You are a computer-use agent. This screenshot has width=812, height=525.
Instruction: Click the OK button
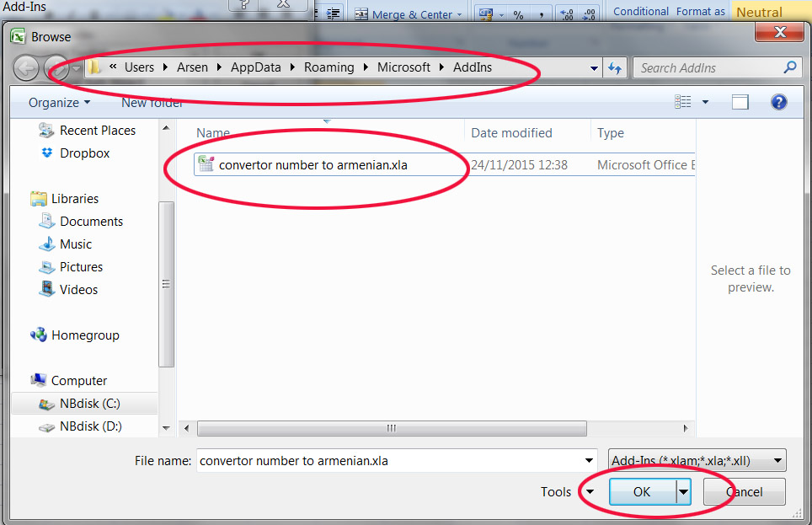[x=642, y=492]
